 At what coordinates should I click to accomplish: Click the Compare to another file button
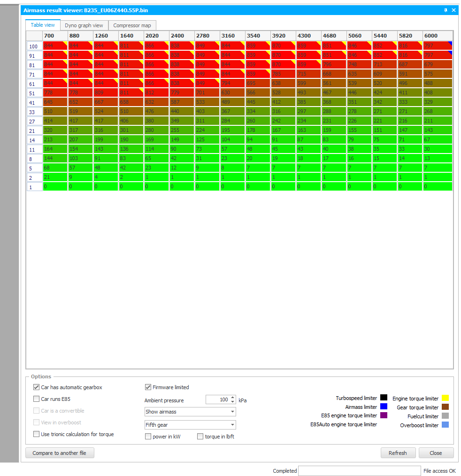60,453
